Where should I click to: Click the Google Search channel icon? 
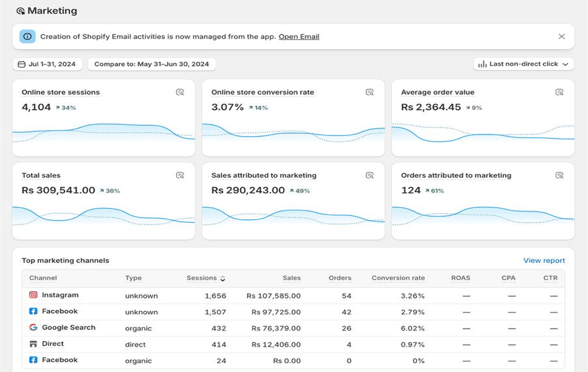(33, 327)
